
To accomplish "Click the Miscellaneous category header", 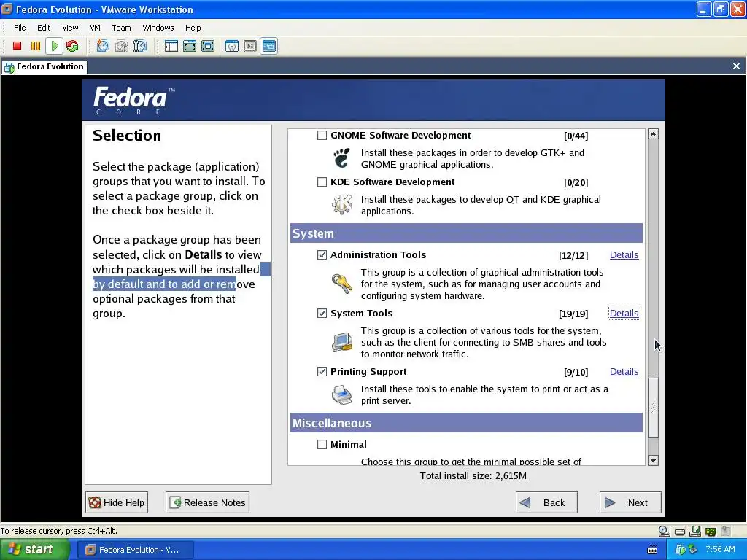I will click(466, 423).
